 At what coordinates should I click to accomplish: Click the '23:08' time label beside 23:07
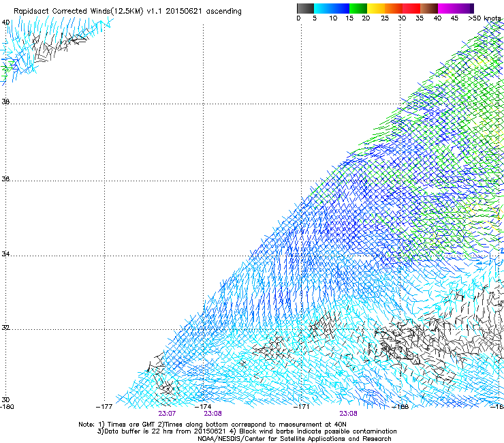pos(212,414)
